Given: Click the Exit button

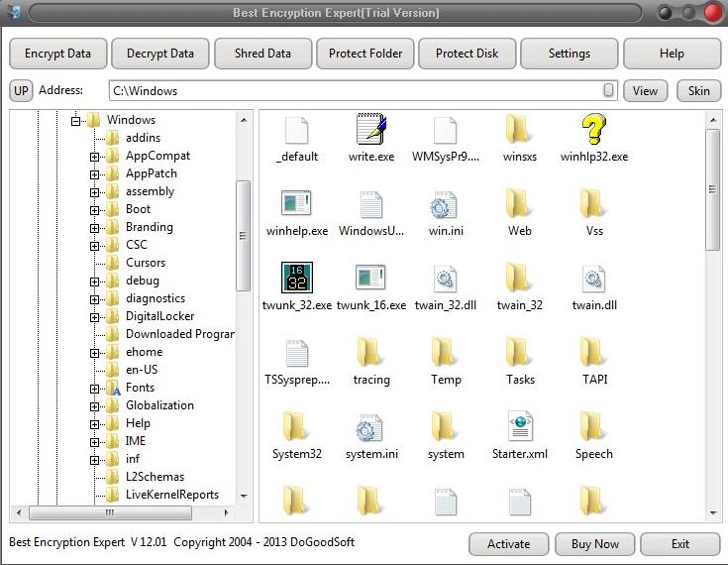Looking at the screenshot, I should pos(680,544).
